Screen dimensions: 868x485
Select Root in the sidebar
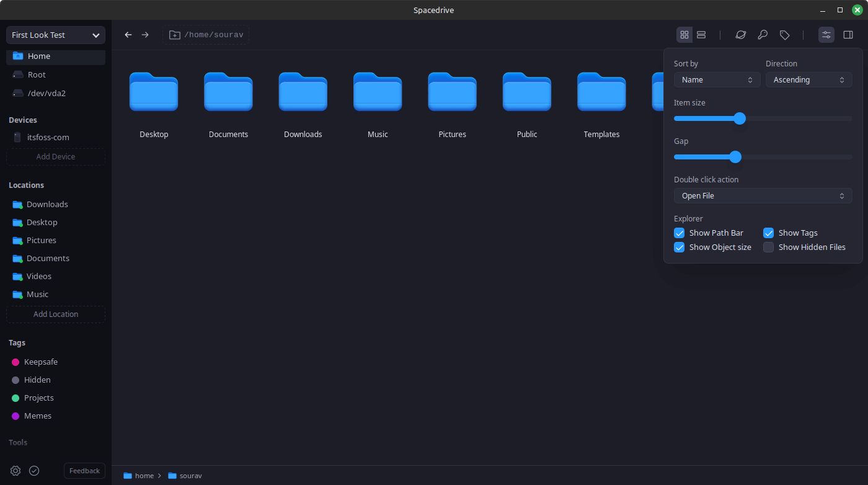(x=37, y=74)
